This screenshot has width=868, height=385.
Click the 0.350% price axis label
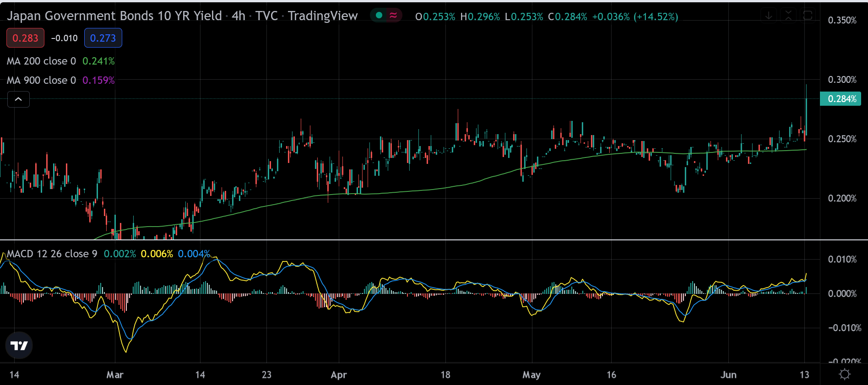click(842, 20)
